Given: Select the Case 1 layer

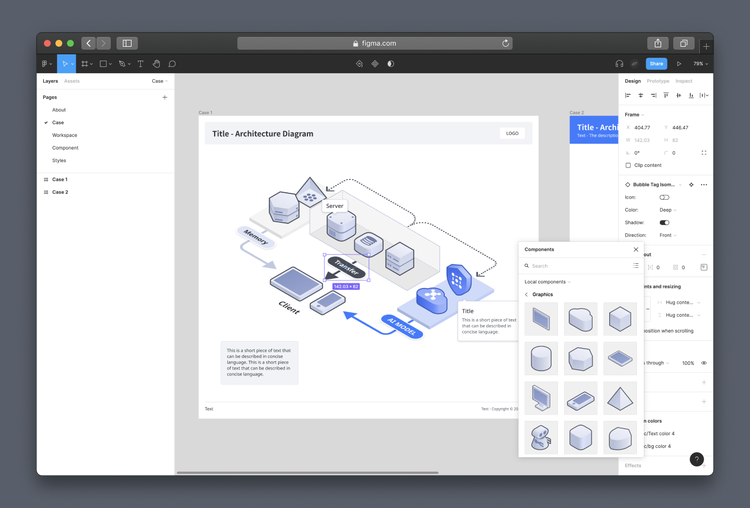Looking at the screenshot, I should pyautogui.click(x=60, y=179).
